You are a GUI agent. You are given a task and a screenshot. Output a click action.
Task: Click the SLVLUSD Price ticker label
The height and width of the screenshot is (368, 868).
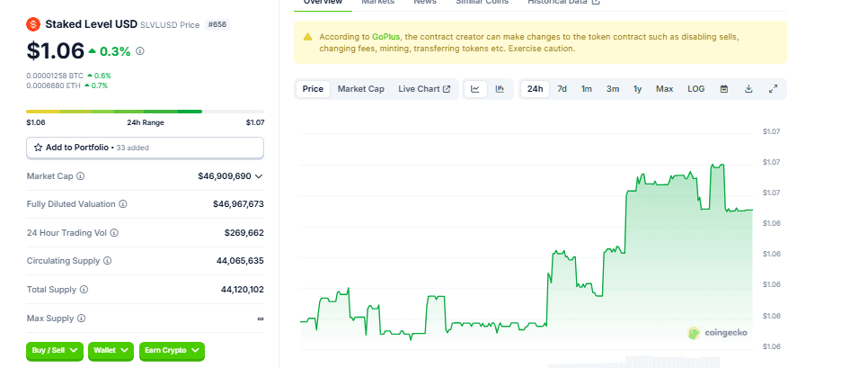point(170,25)
